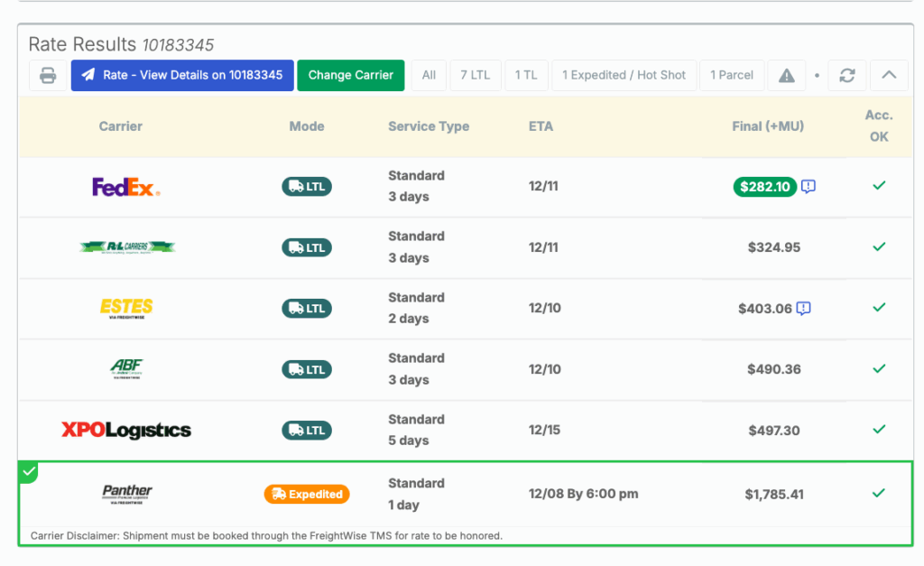Click the Expedited mode badge for Panther
Viewport: 924px width, 566px height.
(306, 495)
